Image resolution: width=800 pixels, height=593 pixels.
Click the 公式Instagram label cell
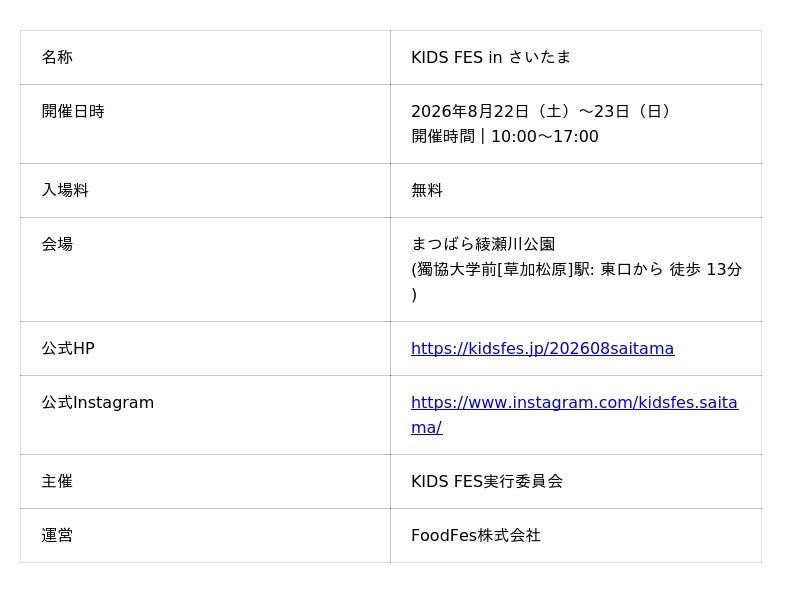[205, 415]
